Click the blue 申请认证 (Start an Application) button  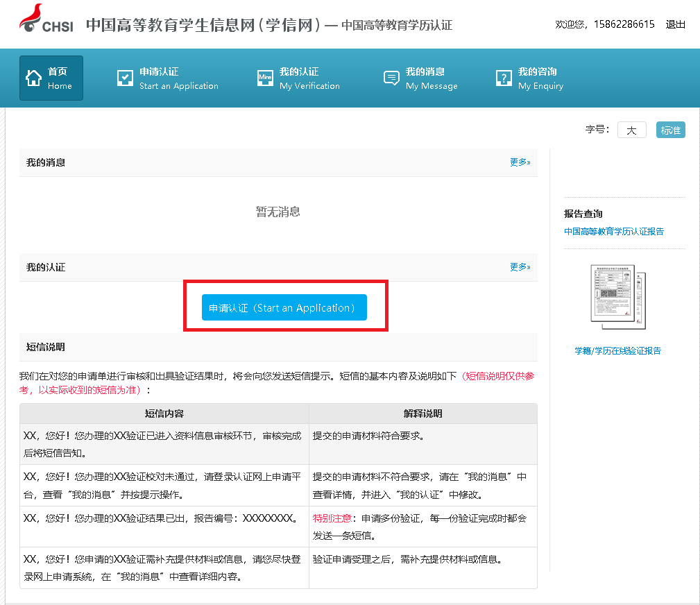click(284, 307)
